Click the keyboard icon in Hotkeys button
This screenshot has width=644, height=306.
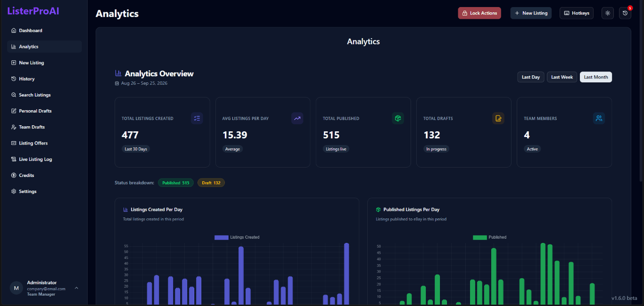(566, 13)
